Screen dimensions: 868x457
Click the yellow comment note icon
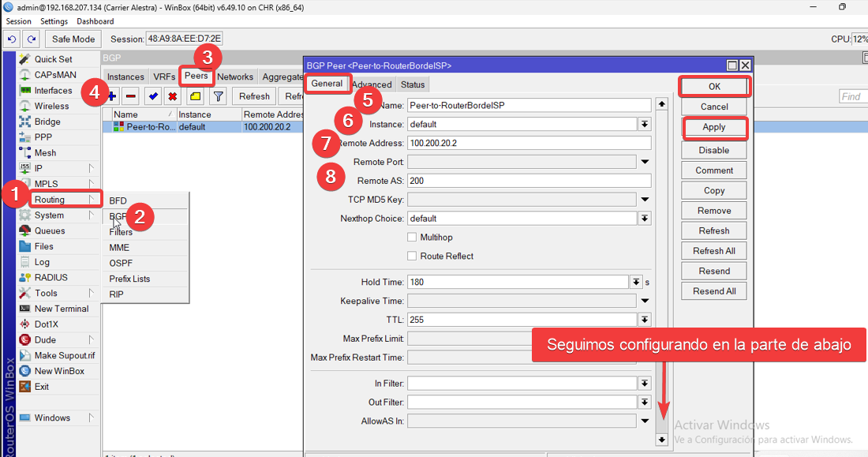click(x=195, y=96)
